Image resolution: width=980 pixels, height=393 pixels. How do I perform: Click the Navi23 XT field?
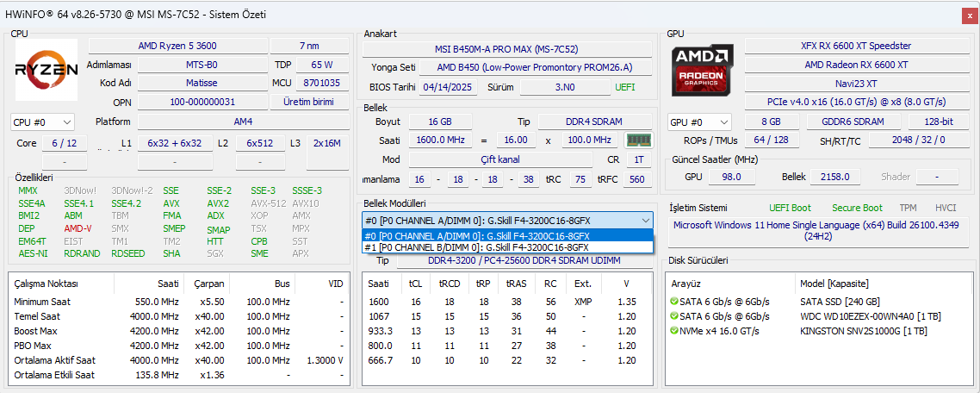coord(856,84)
